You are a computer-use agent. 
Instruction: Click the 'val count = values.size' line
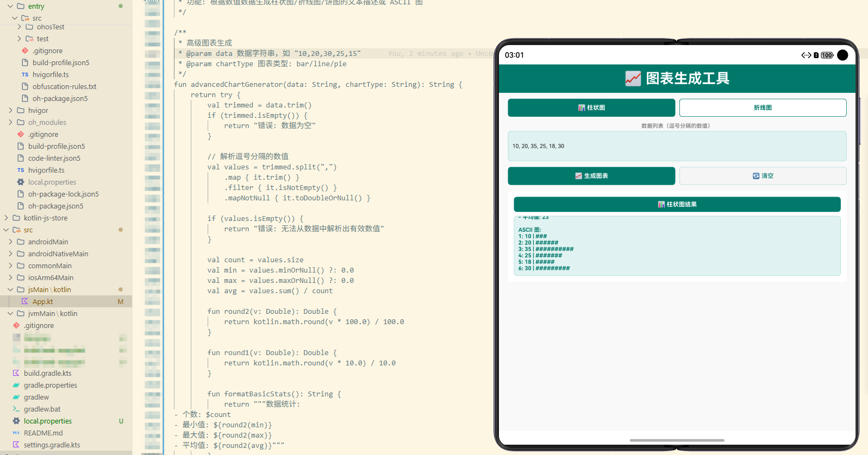[x=255, y=260]
